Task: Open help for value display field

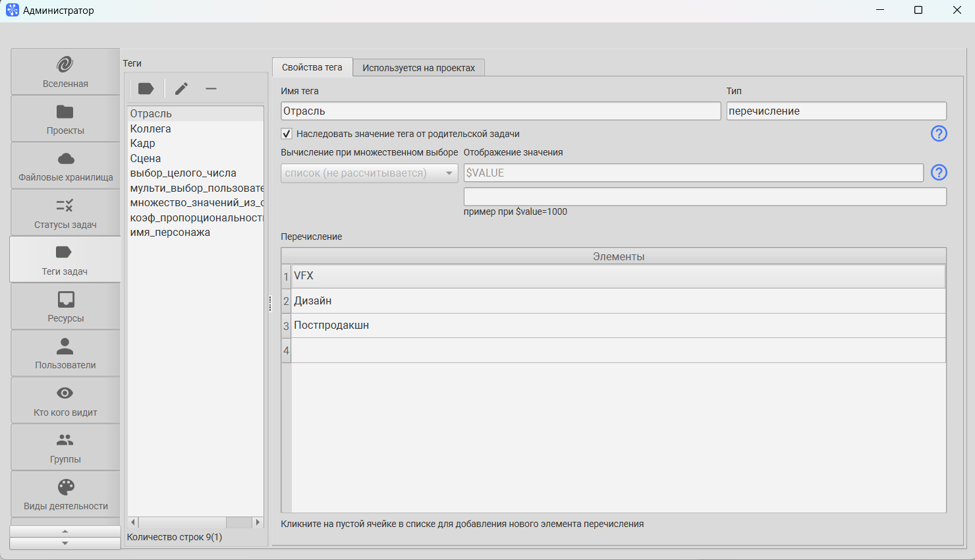Action: (939, 173)
